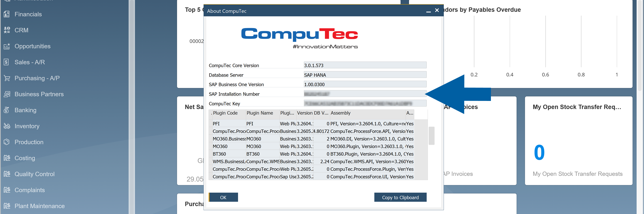
Task: Click the My Open Stock Transfer Requests count 0
Action: [539, 152]
